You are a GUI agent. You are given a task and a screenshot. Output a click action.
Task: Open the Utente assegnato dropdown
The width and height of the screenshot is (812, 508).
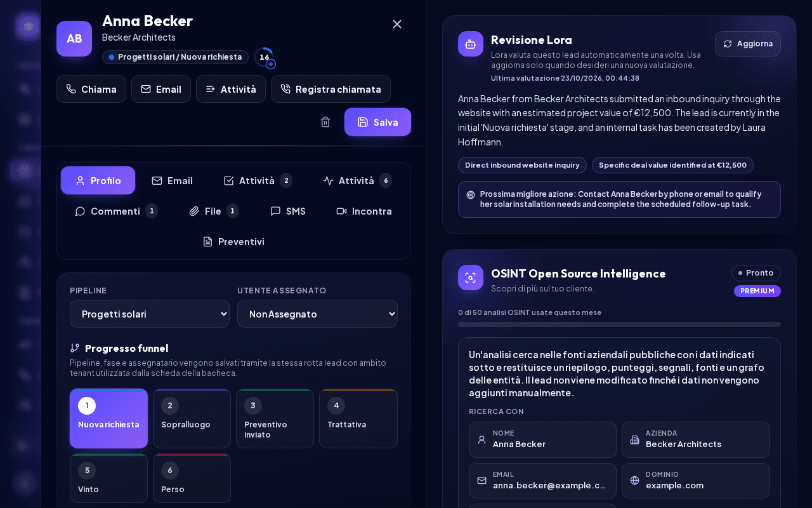point(317,314)
